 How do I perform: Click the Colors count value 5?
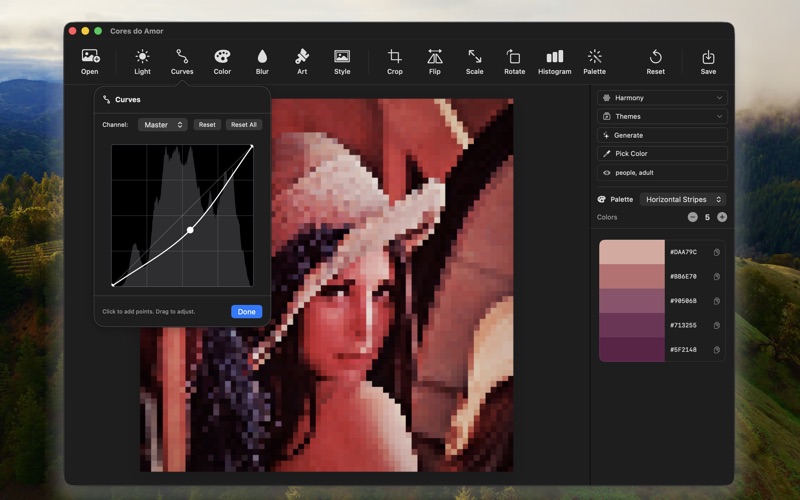(x=707, y=217)
